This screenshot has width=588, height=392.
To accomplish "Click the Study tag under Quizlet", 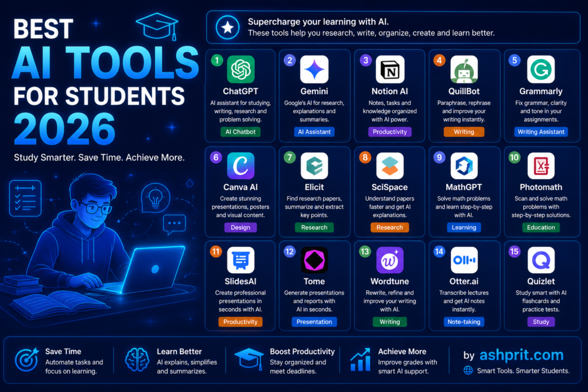I will [x=541, y=322].
